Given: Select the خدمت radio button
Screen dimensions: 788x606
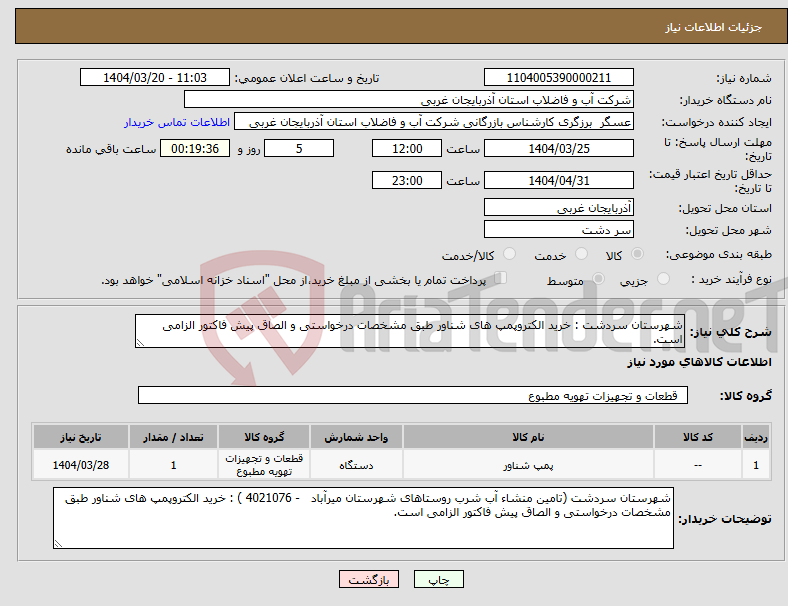Looking at the screenshot, I should tap(581, 254).
